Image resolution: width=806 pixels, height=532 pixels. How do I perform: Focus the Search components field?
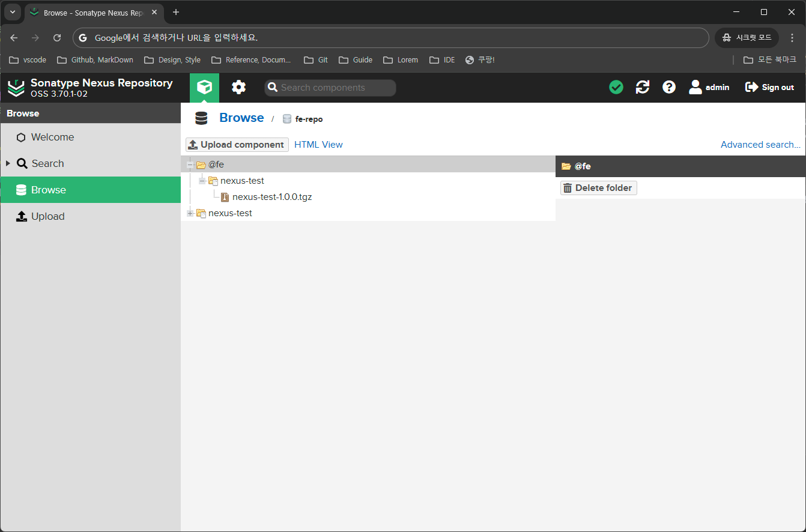tap(330, 88)
